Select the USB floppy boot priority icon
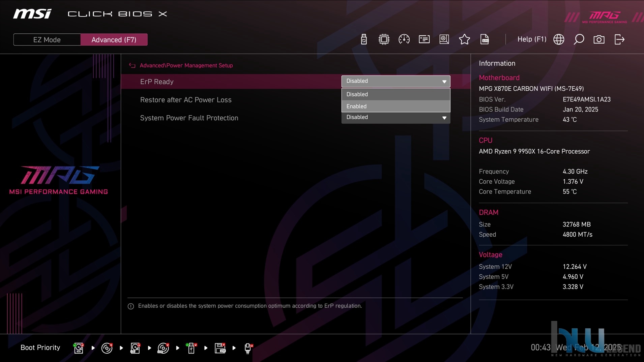Screen dimensions: 644x362 220,348
